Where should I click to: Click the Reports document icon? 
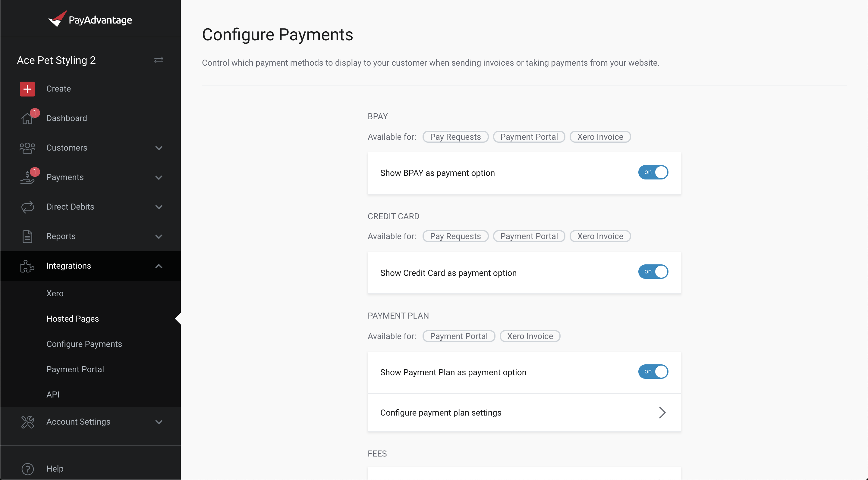[27, 236]
